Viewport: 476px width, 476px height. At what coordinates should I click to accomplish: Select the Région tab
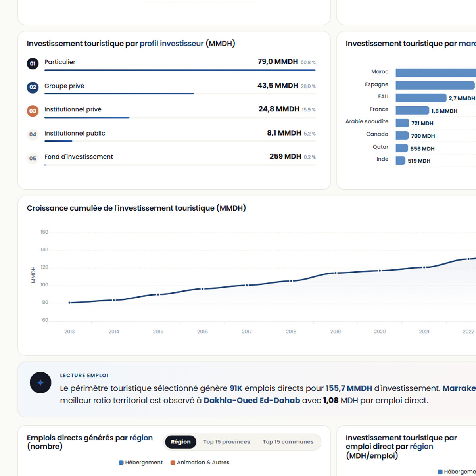pos(180,442)
